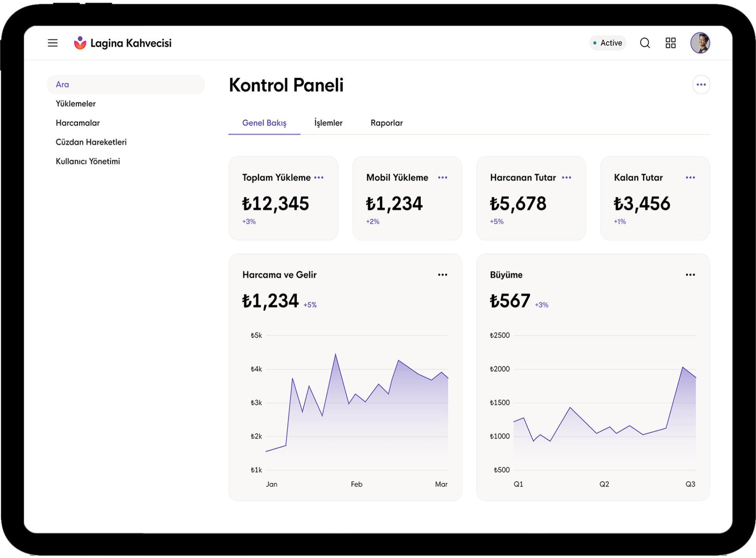
Task: Click the Lagina Kahvecisi logo
Action: click(123, 43)
